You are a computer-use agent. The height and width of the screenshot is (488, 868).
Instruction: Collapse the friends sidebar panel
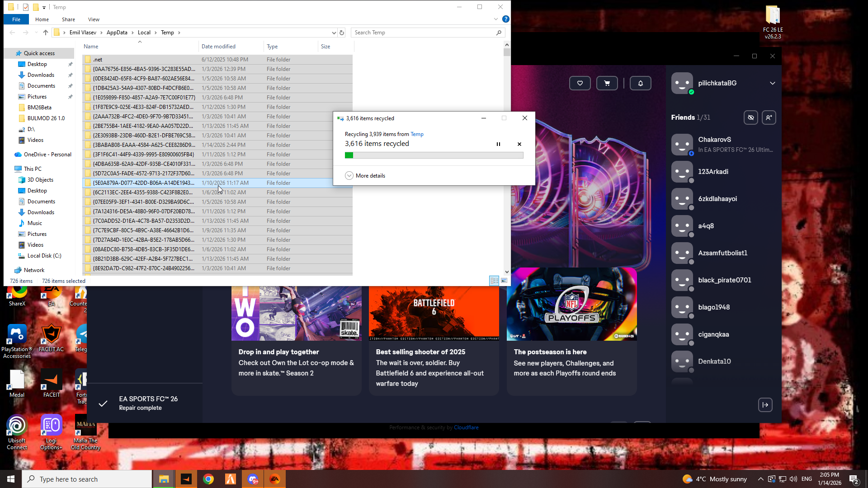[765, 405]
